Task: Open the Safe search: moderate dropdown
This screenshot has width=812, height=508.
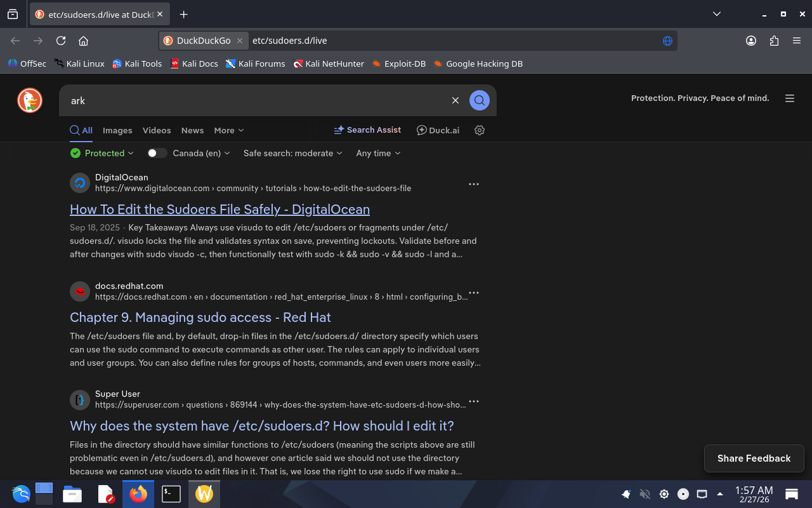Action: [292, 153]
